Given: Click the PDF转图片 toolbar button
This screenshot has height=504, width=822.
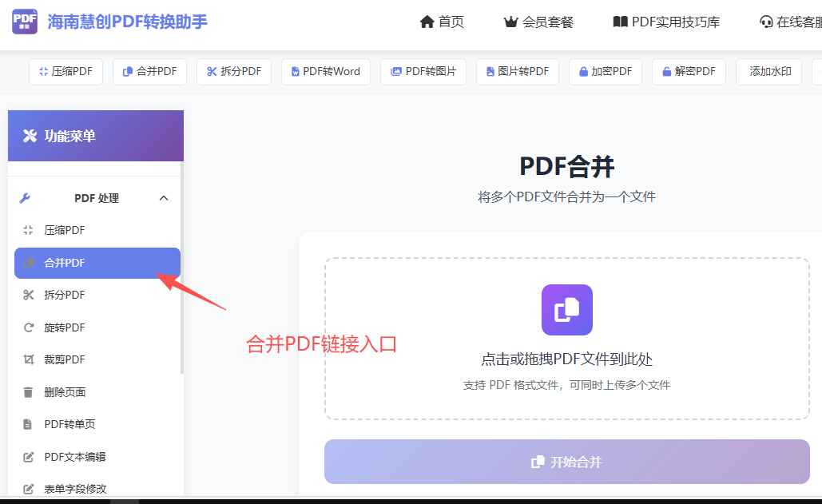Looking at the screenshot, I should 423,71.
